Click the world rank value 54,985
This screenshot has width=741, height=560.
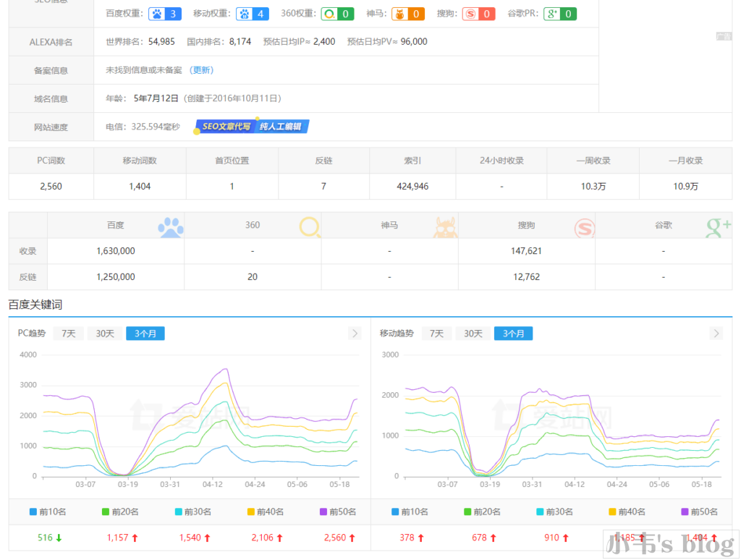161,41
